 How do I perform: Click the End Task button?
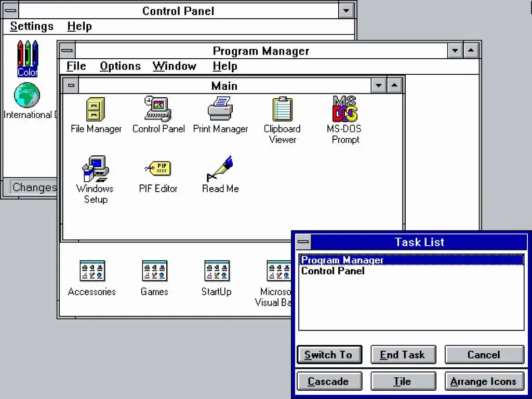403,354
